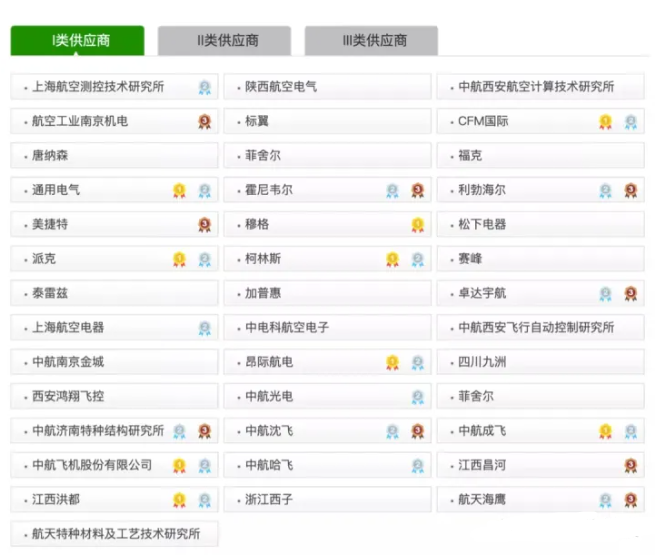Click the bronze medal beside 卓达宇航

tap(631, 293)
